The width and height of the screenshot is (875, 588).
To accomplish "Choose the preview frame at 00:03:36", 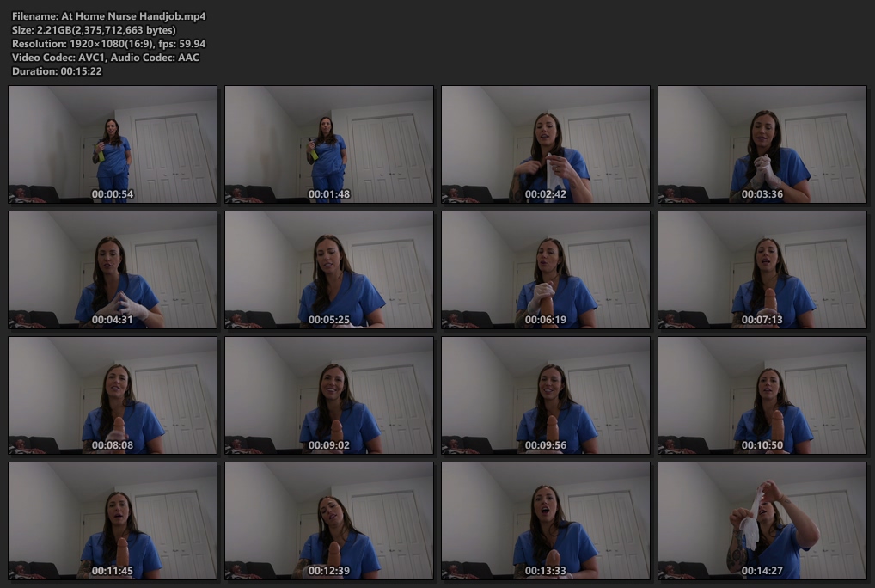I will tap(762, 144).
